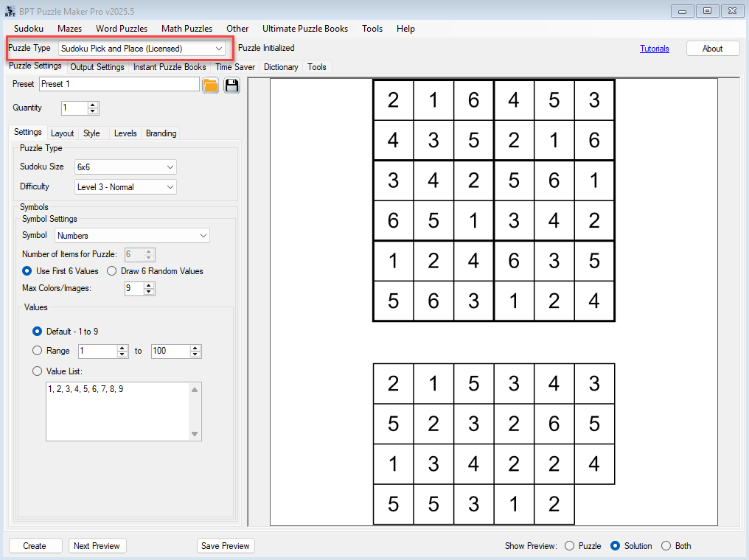Click the Next Preview button

(x=97, y=546)
